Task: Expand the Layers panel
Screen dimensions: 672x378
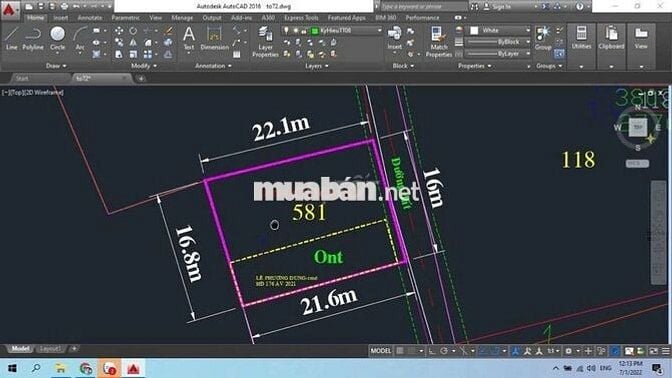Action: pos(317,66)
